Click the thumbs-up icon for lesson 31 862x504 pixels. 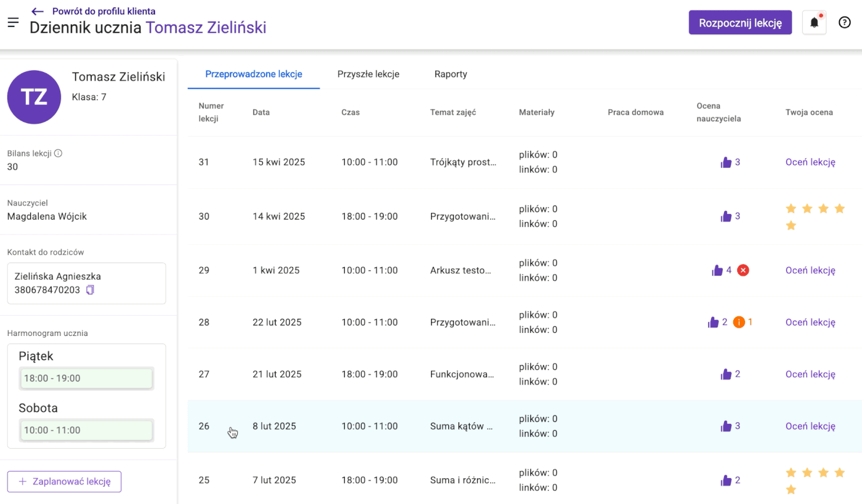tap(726, 162)
